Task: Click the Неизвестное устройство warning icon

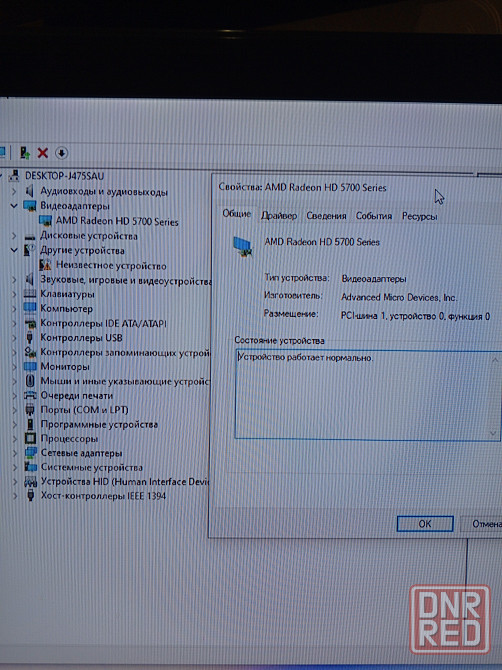Action: 45,265
